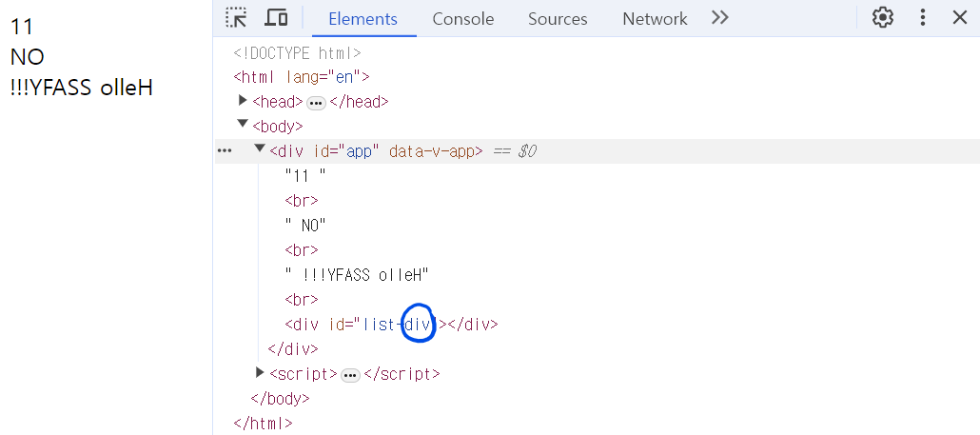Expand the head element node
Viewport: 980px width, 435px height.
(244, 101)
